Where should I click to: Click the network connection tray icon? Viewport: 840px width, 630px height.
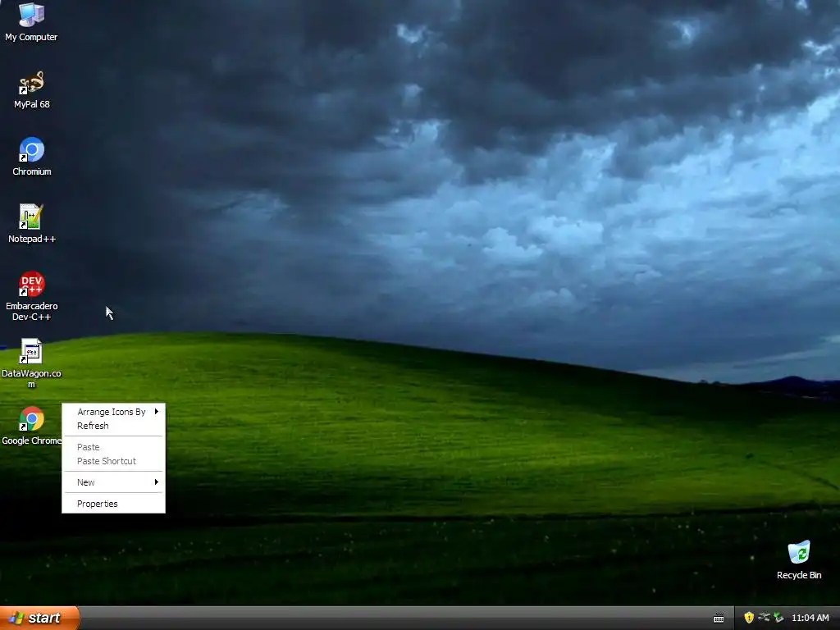pos(764,618)
